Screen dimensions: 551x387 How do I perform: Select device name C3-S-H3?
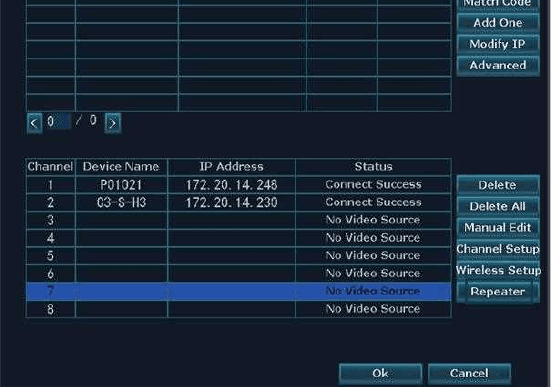121,202
